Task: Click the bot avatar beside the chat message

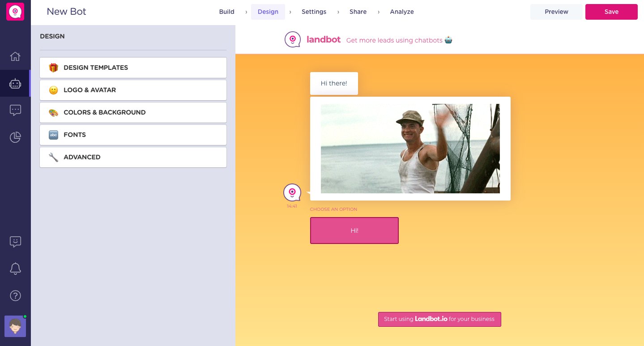Action: 292,192
